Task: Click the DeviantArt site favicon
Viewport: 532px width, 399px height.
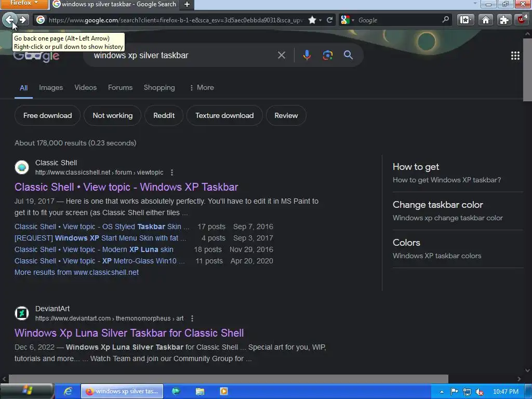Action: click(22, 313)
